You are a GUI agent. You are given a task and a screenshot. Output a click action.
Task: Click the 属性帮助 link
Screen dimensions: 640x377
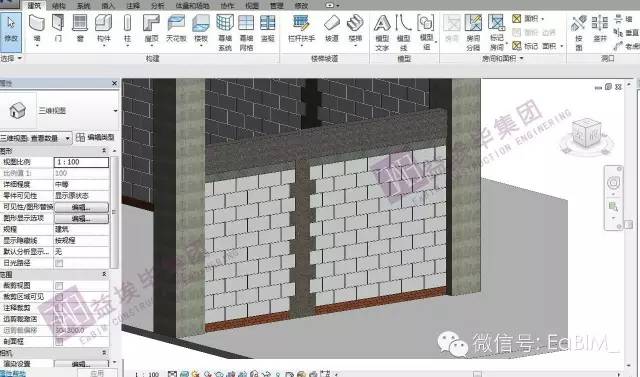13,373
